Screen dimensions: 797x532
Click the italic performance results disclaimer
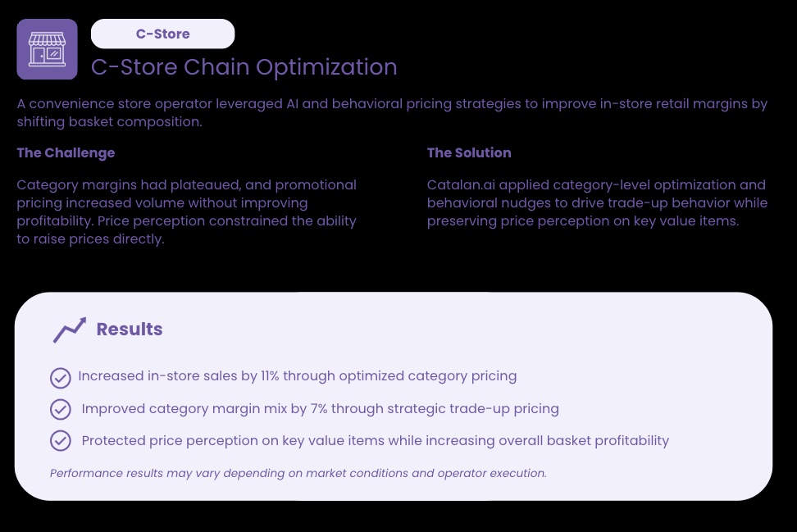[298, 473]
